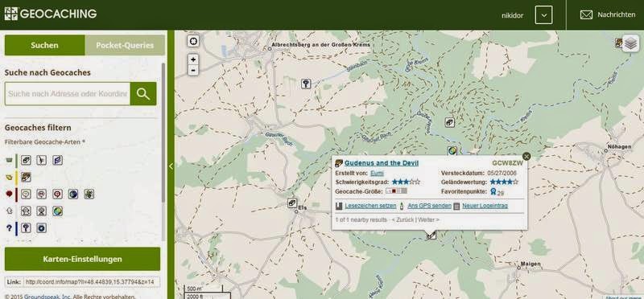The height and width of the screenshot is (299, 644).
Task: Click the Wherigo cache filter icon
Action: click(42, 228)
